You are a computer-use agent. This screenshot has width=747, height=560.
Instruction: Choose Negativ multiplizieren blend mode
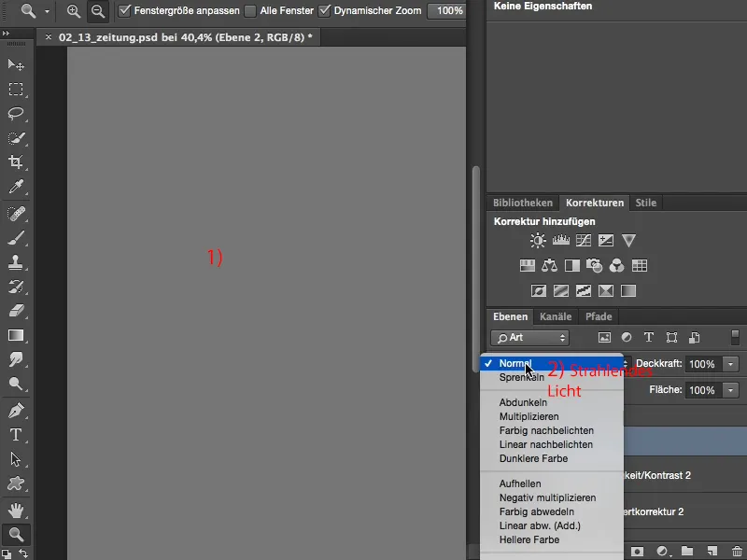547,497
